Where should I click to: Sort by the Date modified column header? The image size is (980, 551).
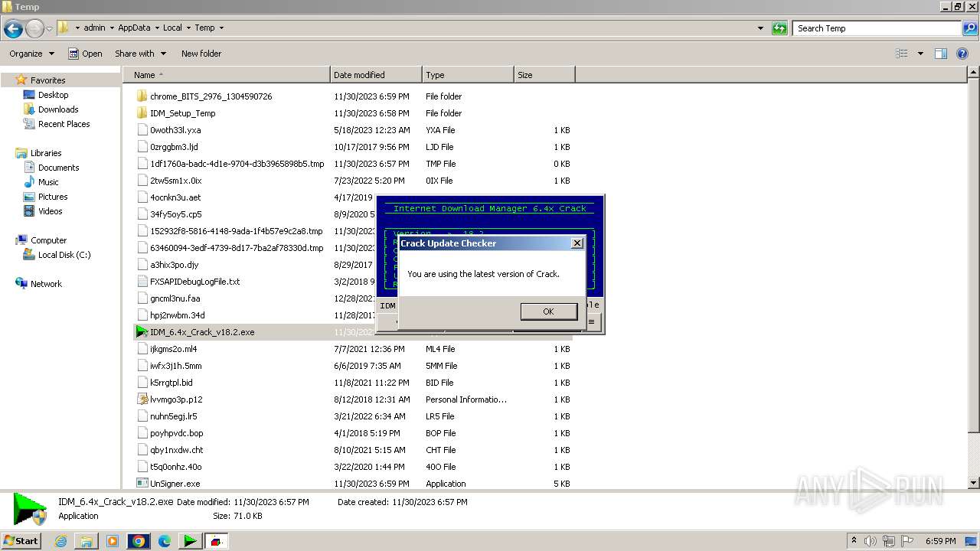pyautogui.click(x=376, y=75)
